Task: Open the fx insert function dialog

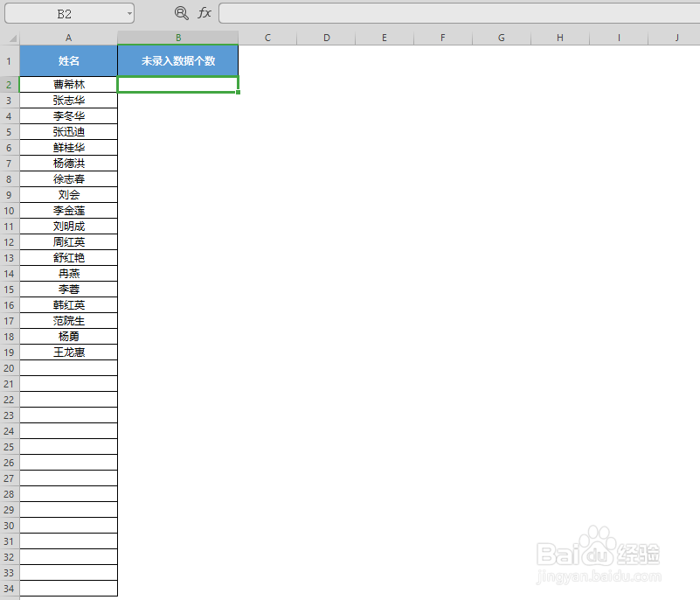Action: point(204,12)
